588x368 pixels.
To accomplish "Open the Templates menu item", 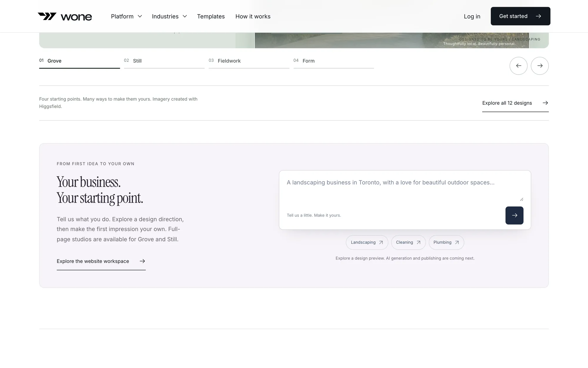I will [x=211, y=16].
